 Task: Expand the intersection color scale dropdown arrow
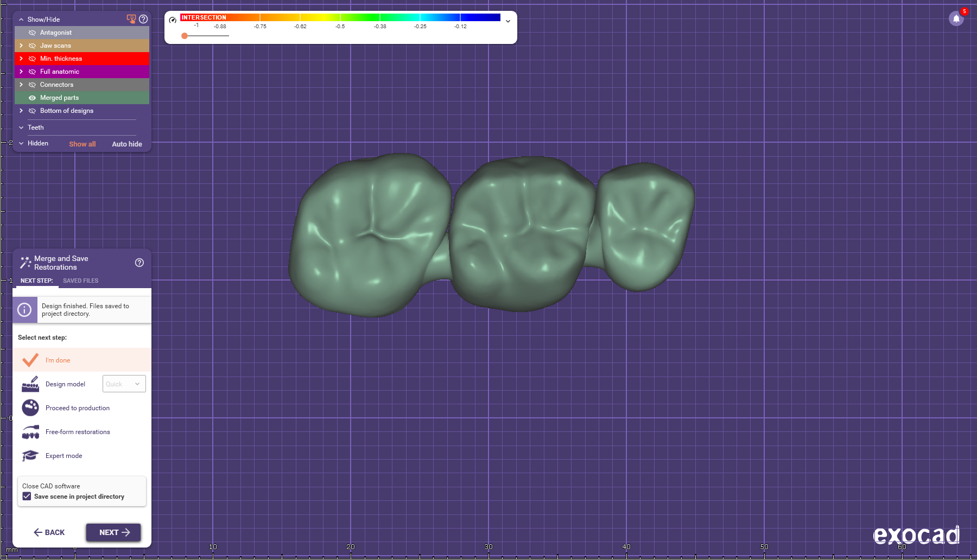(508, 21)
